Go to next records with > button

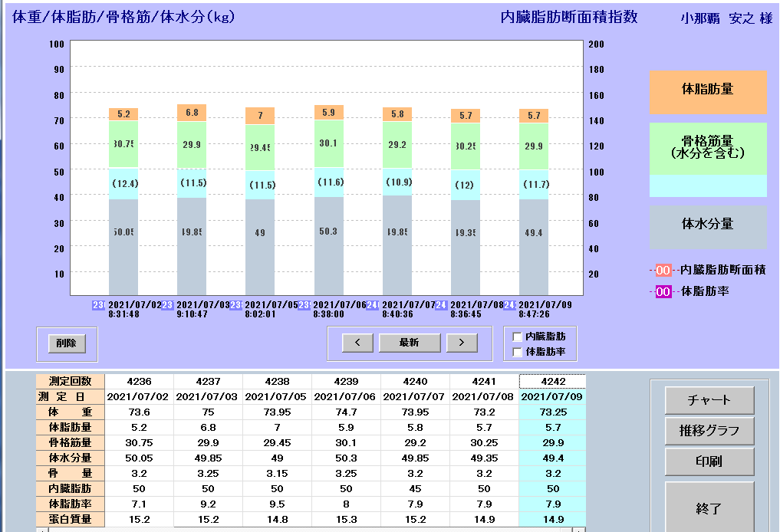point(462,343)
